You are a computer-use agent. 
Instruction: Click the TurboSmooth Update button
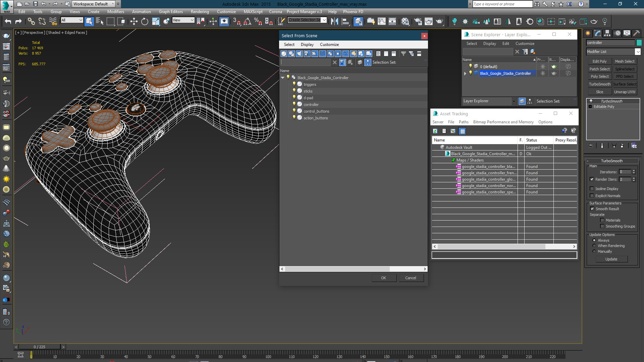[611, 259]
